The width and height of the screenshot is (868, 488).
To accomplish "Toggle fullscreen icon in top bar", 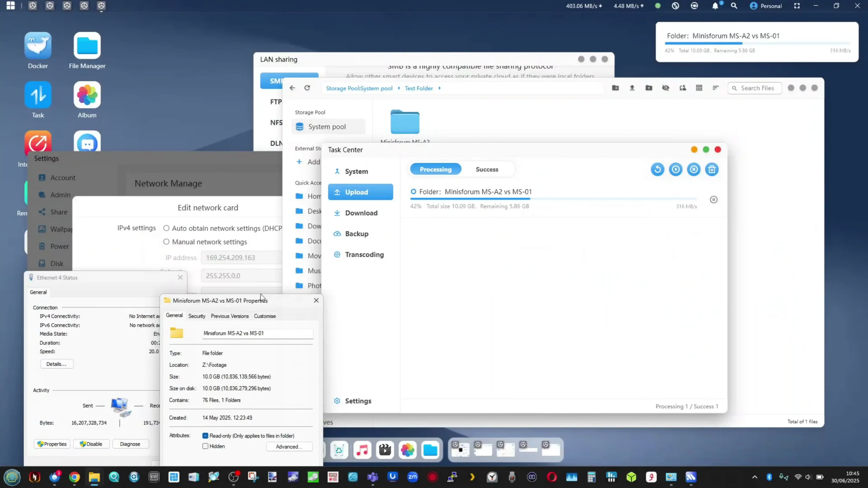I will tap(797, 6).
